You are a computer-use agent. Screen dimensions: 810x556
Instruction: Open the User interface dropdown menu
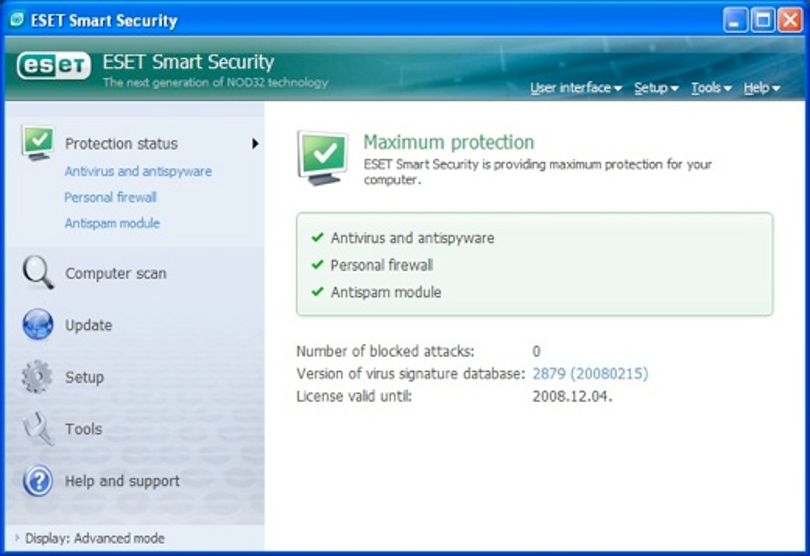[576, 88]
